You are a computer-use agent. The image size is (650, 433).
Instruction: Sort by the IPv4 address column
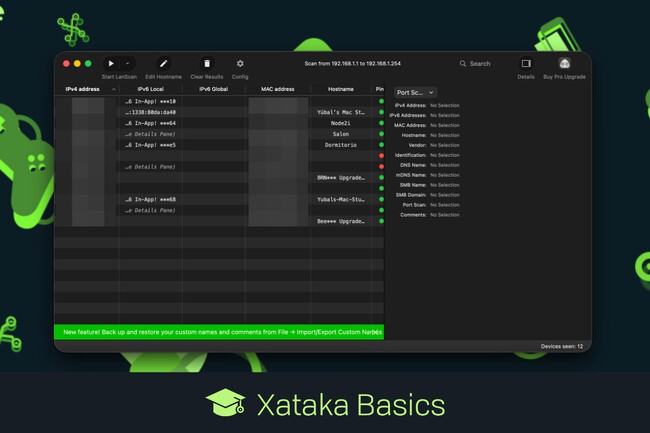(85, 89)
